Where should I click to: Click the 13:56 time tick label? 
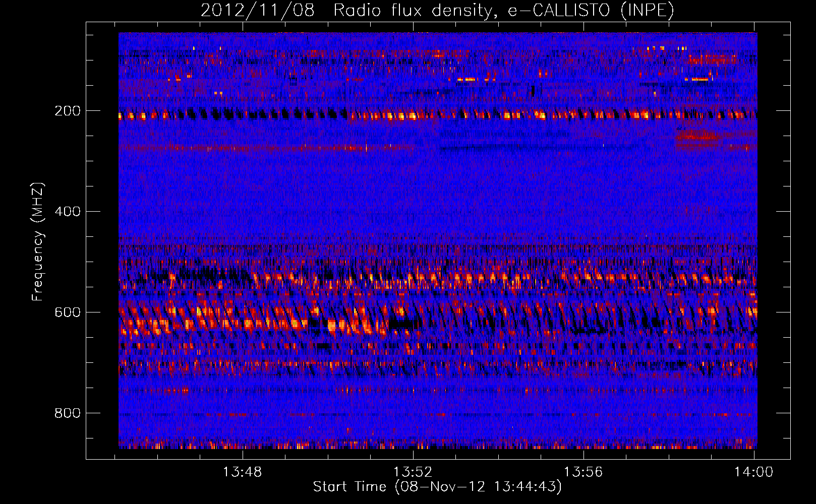coord(584,472)
